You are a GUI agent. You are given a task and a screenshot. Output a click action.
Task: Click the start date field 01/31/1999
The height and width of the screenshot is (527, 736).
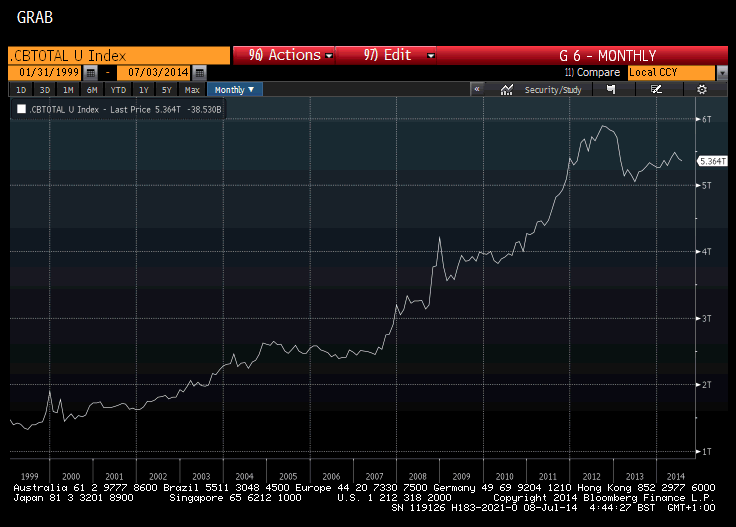45,73
